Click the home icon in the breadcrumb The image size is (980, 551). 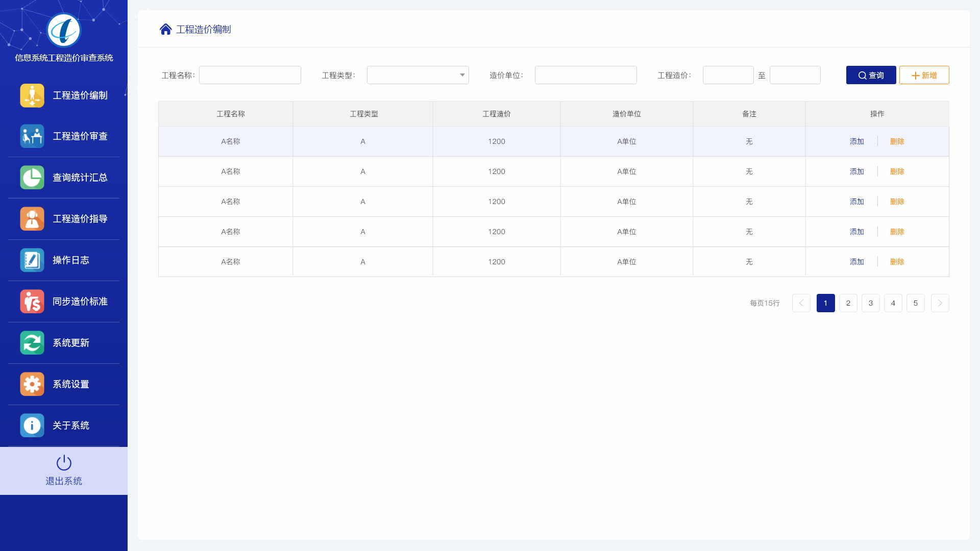(x=165, y=30)
